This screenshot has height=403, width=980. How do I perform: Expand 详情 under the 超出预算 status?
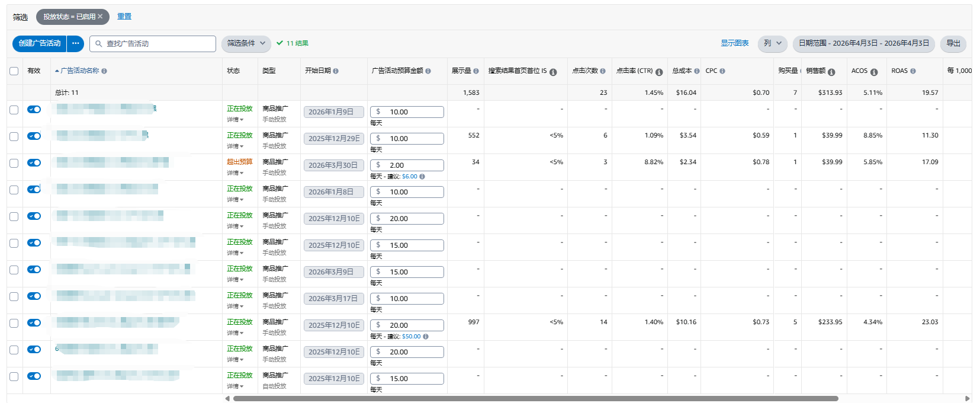235,173
